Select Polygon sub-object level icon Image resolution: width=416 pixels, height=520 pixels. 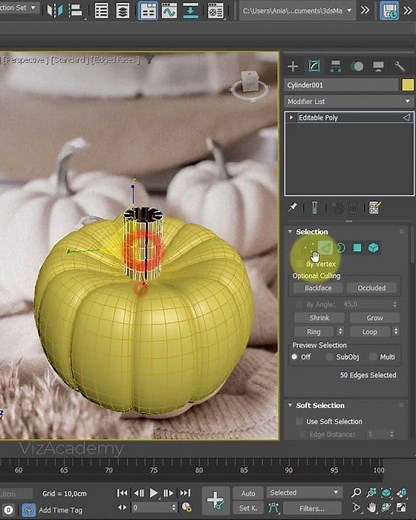[x=357, y=248]
